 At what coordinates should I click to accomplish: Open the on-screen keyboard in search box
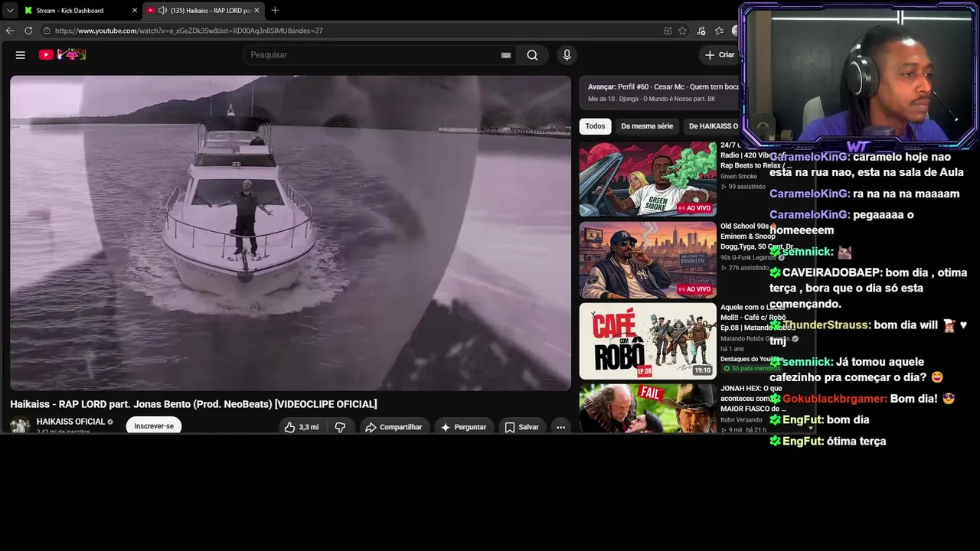click(506, 55)
